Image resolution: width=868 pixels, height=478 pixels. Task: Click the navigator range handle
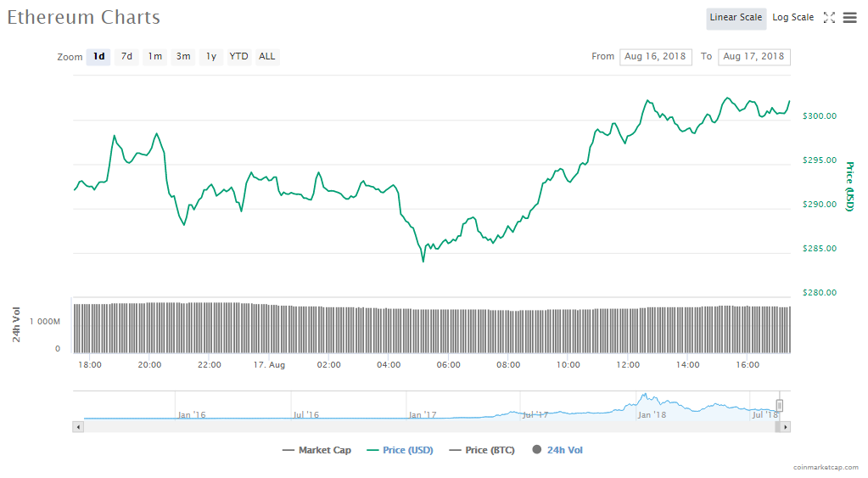[779, 406]
